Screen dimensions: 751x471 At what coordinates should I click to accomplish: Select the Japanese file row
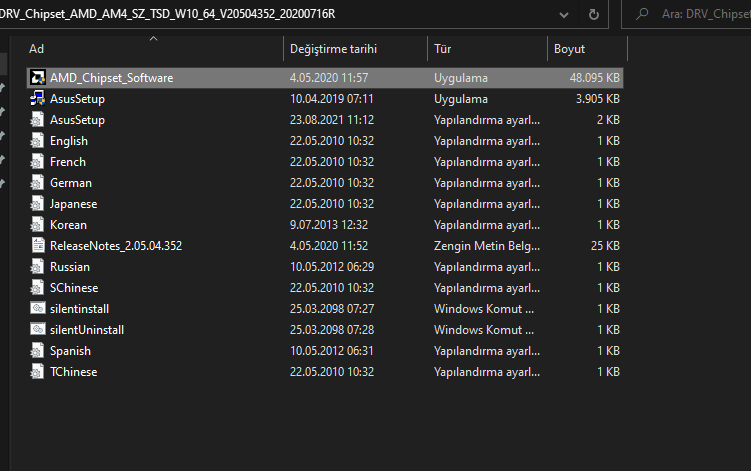(74, 204)
